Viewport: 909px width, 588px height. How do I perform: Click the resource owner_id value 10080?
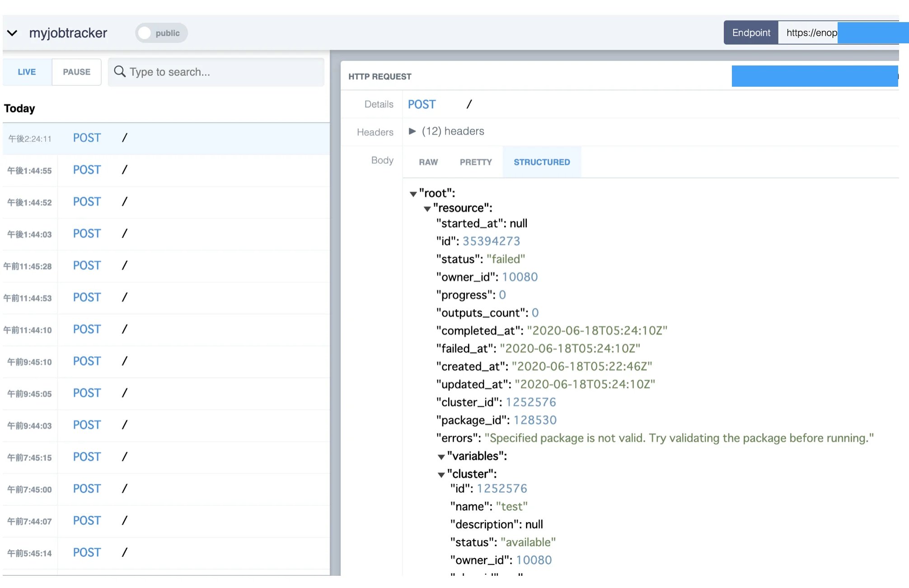(520, 277)
